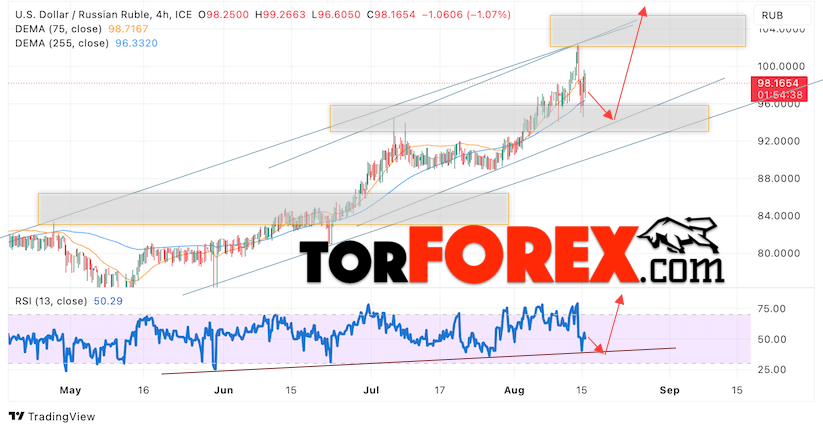Click the Sep date on time axis
Image resolution: width=823 pixels, height=431 pixels.
669,390
